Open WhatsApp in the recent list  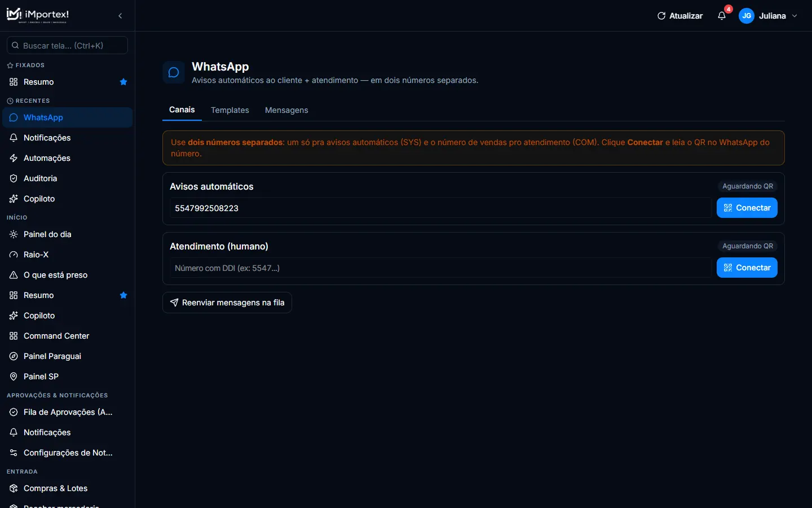click(x=67, y=117)
